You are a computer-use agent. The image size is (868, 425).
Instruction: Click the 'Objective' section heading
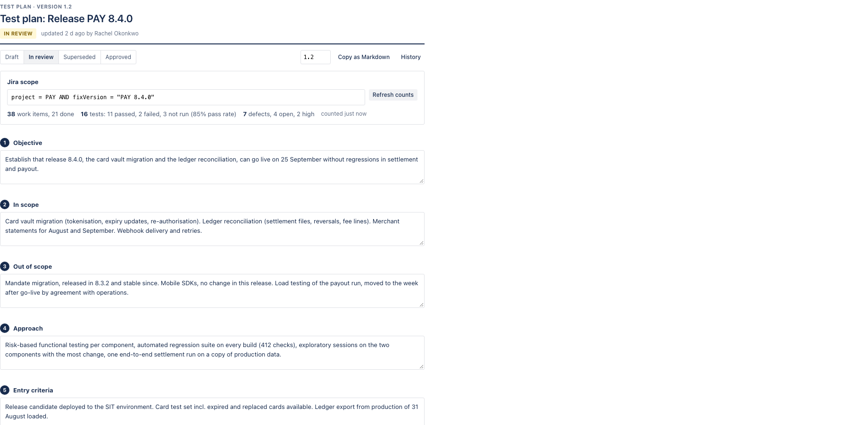coord(28,143)
